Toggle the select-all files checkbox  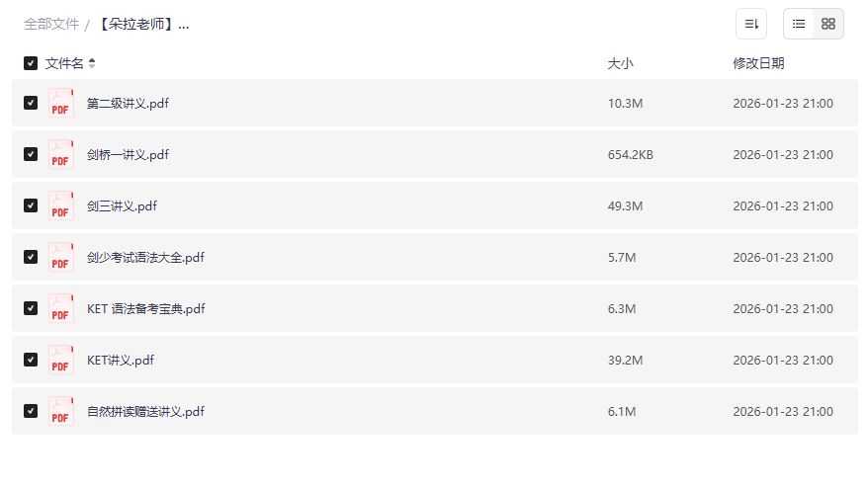[x=31, y=63]
